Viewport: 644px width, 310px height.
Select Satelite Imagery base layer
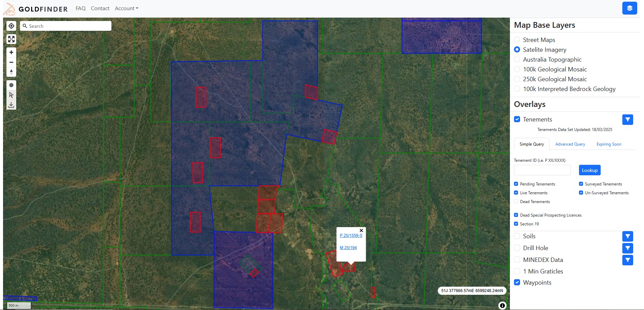tap(517, 49)
